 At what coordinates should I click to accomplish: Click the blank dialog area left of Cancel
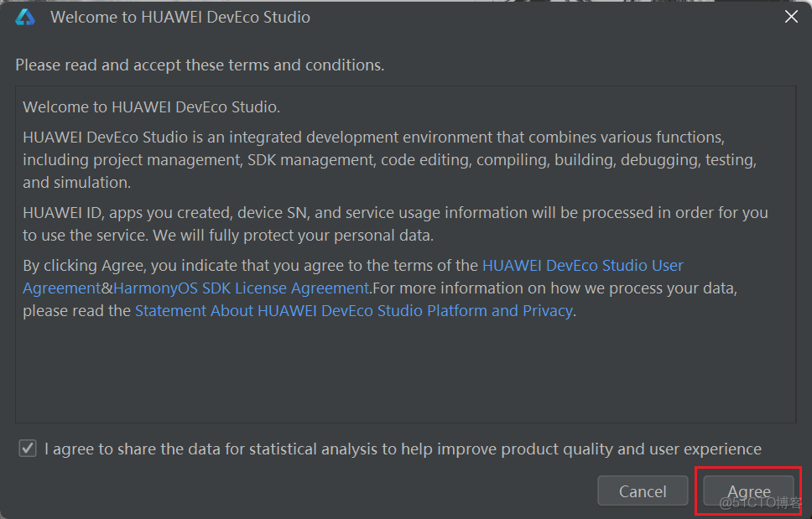coord(302,490)
